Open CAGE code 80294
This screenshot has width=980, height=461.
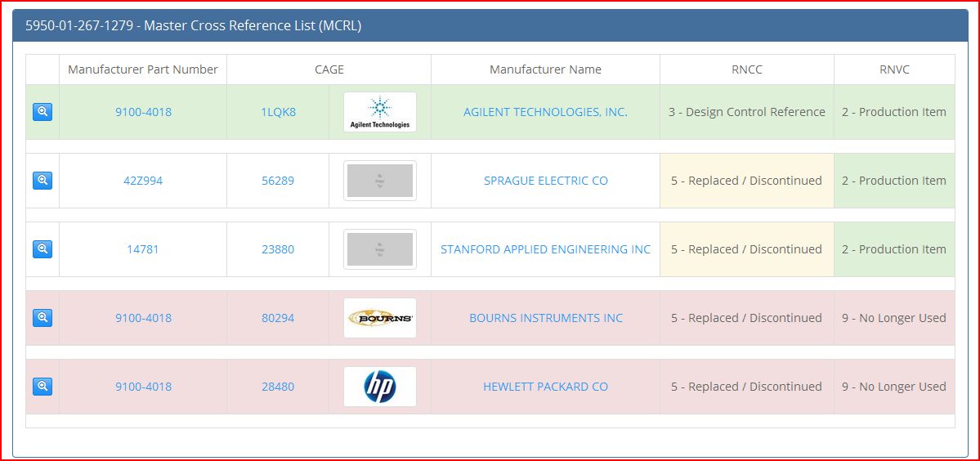point(278,319)
